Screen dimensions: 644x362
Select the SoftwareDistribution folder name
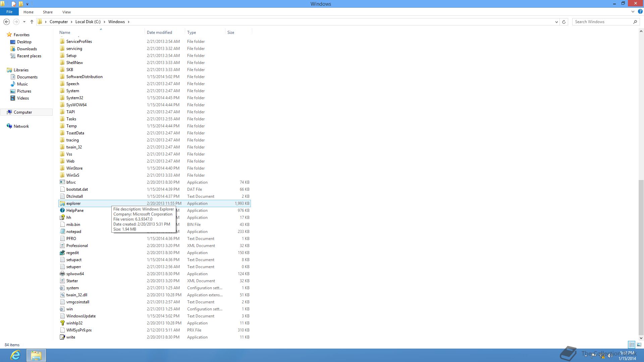[x=85, y=77]
